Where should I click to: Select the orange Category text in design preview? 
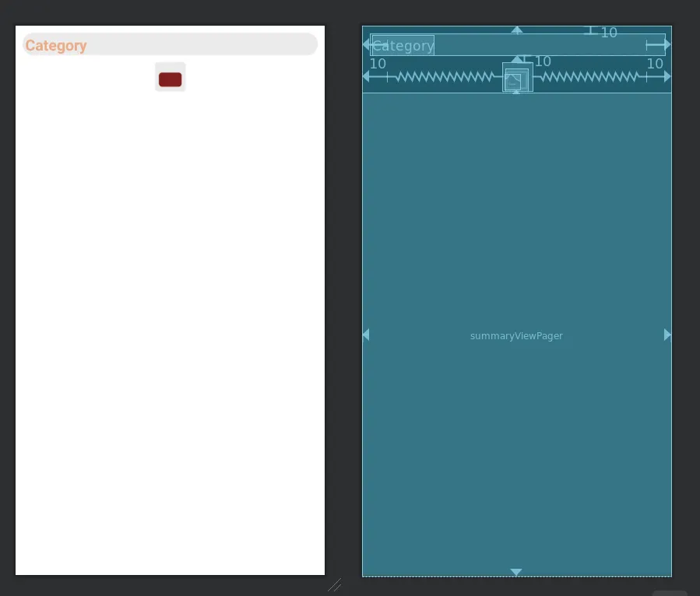pyautogui.click(x=56, y=45)
